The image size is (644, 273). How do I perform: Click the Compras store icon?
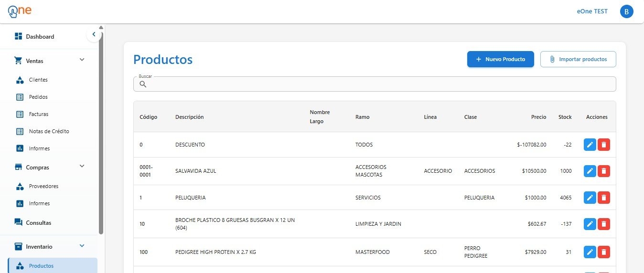coord(19,167)
